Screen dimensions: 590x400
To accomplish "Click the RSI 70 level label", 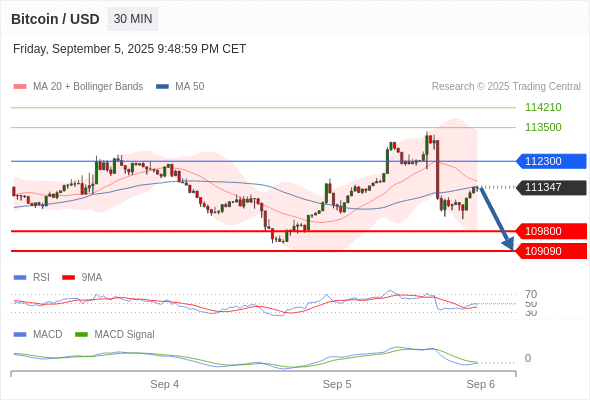I will (531, 294).
